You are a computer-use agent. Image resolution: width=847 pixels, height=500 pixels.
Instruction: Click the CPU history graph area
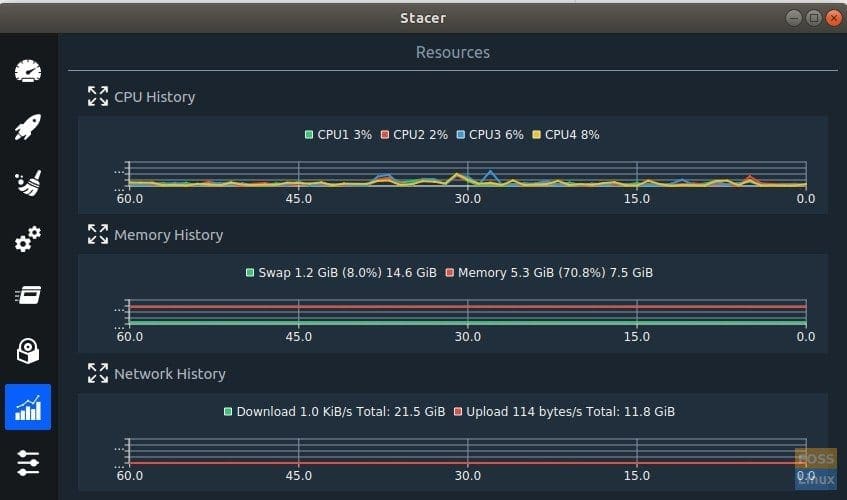point(467,174)
